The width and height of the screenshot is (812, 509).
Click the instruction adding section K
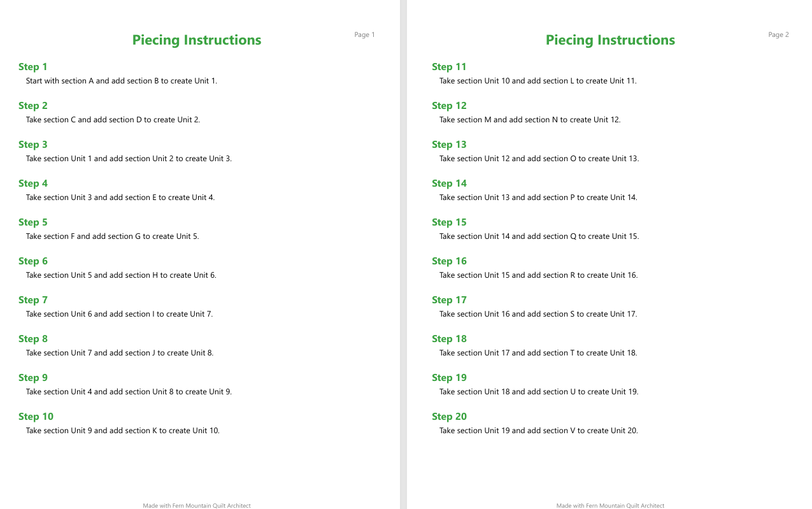(123, 431)
